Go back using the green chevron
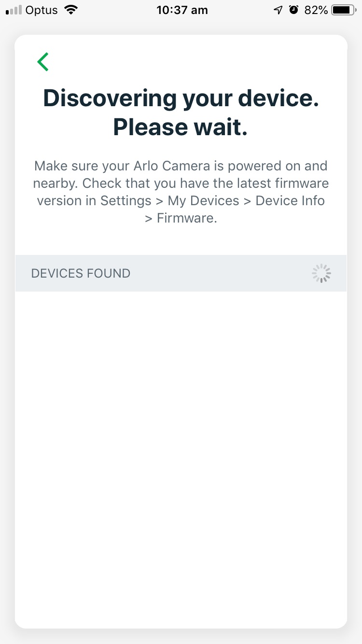362x644 pixels. coord(43,62)
